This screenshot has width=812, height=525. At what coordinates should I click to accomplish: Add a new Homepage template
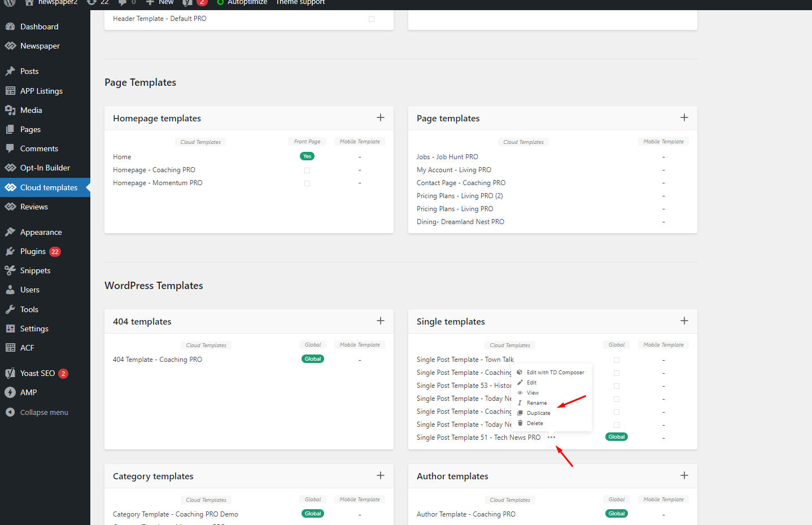click(x=381, y=117)
